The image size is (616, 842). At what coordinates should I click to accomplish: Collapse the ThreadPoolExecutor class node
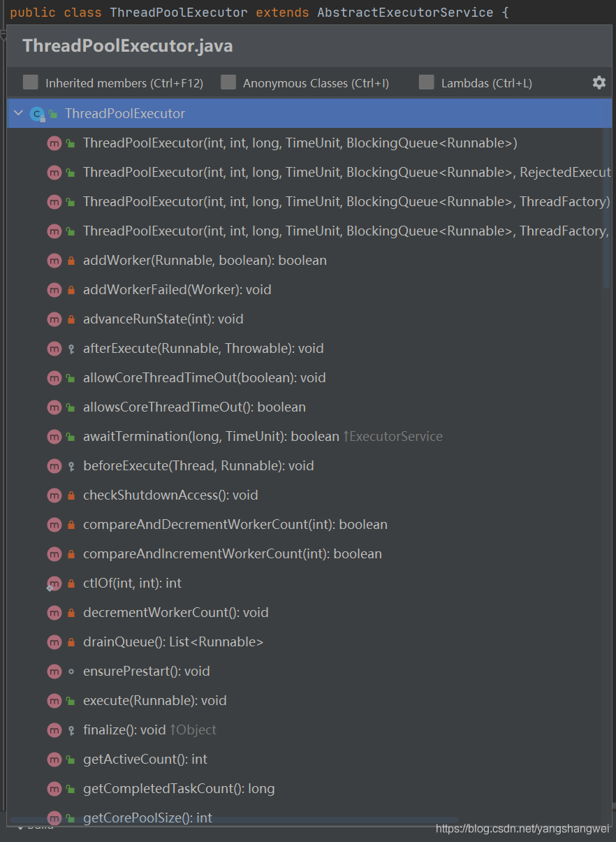[18, 113]
